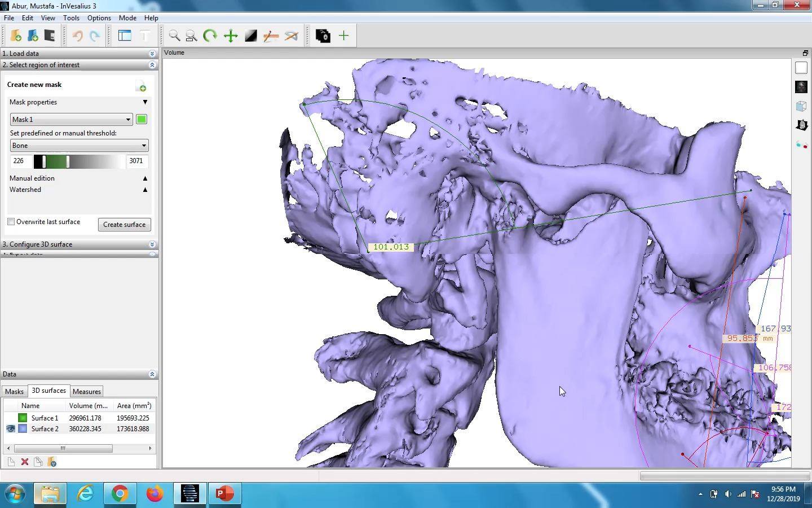Click the surfaces list horizontal scrollbar
Screen dimensions: 812x508
[63, 449]
